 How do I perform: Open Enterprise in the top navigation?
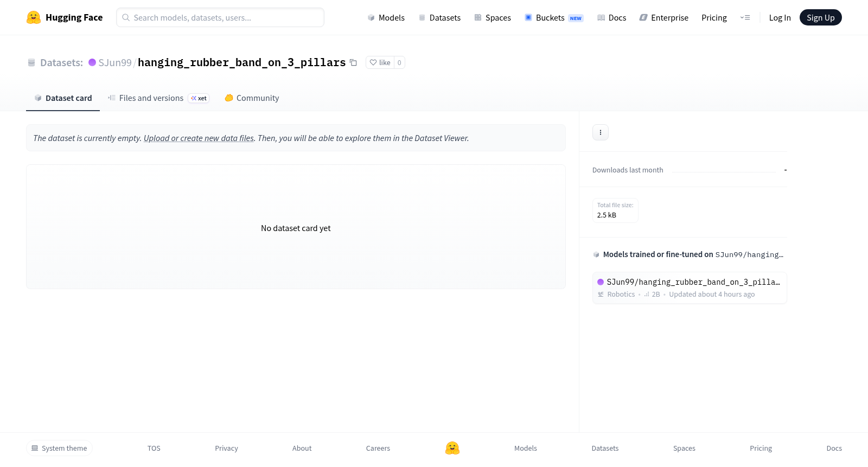pyautogui.click(x=663, y=17)
